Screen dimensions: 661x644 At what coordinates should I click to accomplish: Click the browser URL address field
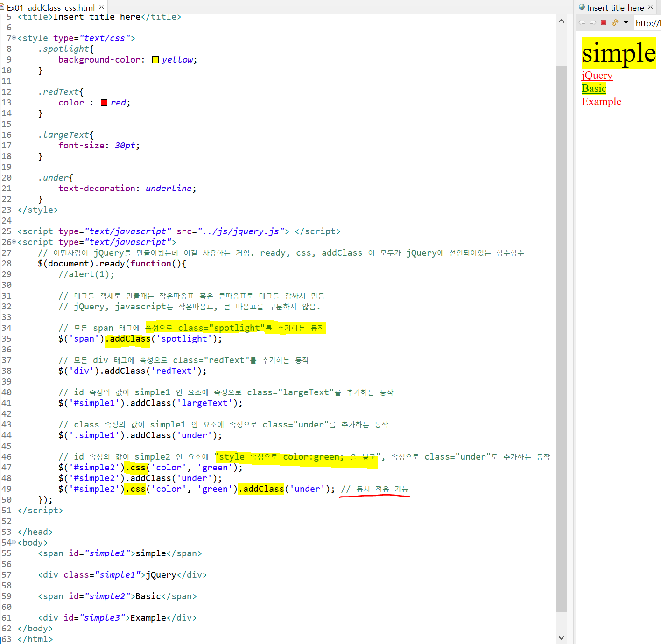(x=648, y=23)
